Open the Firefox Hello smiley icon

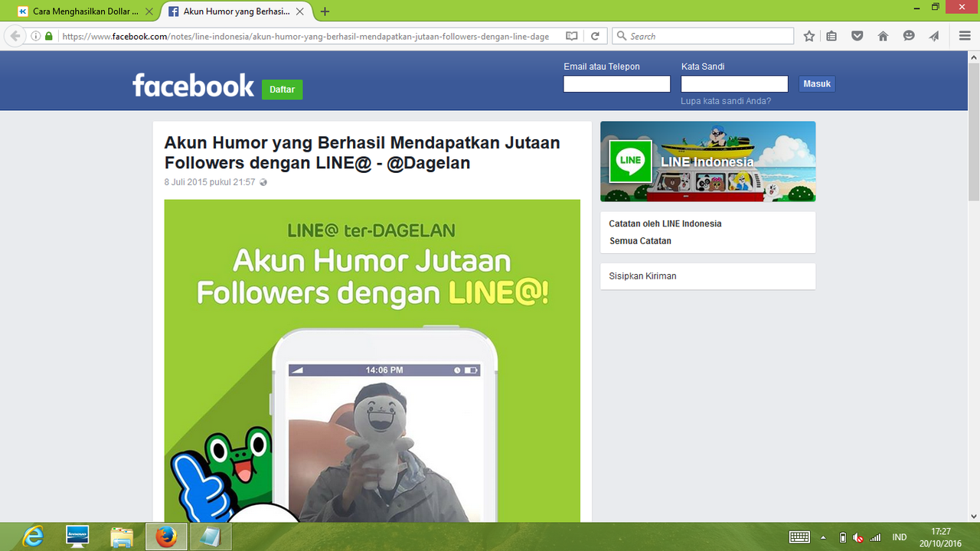point(909,36)
